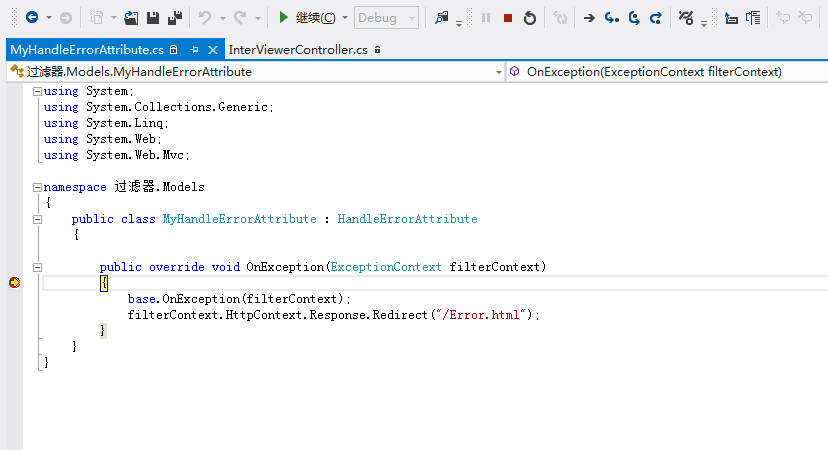Open toolbar overflow options after Find icon
The width and height of the screenshot is (828, 450).
(x=459, y=23)
